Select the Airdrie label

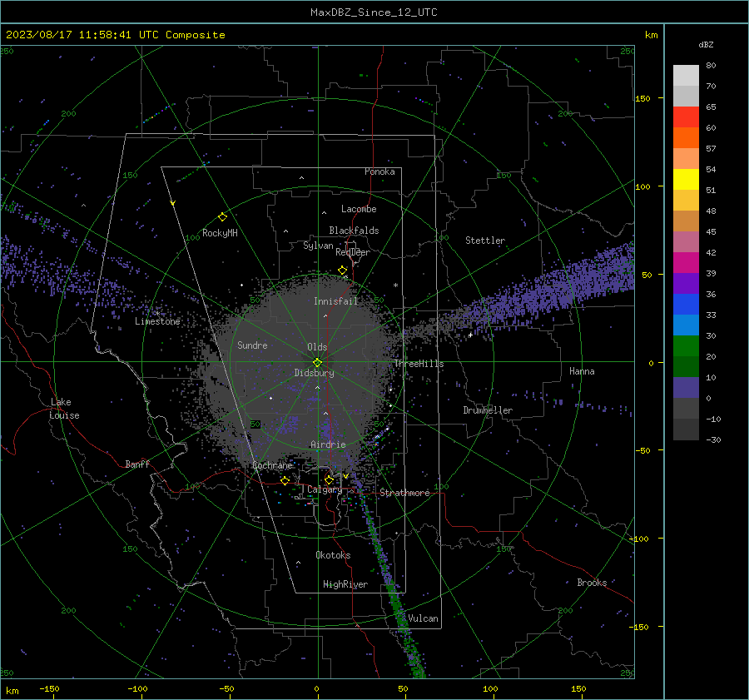tap(328, 444)
